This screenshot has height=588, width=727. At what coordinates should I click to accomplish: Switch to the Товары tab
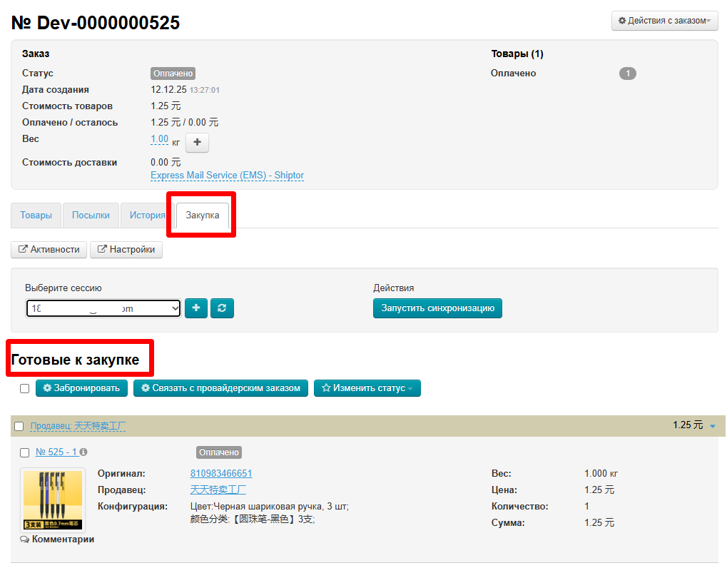[x=36, y=216]
